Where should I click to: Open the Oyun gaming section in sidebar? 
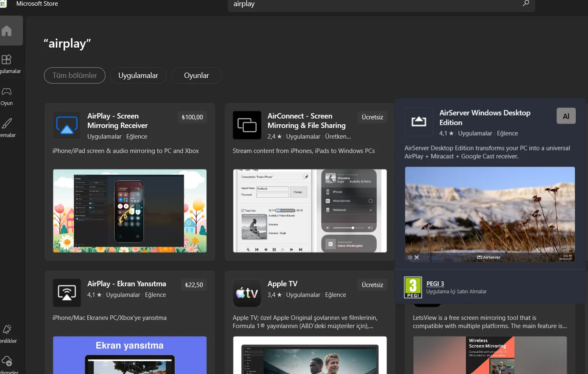tap(7, 91)
